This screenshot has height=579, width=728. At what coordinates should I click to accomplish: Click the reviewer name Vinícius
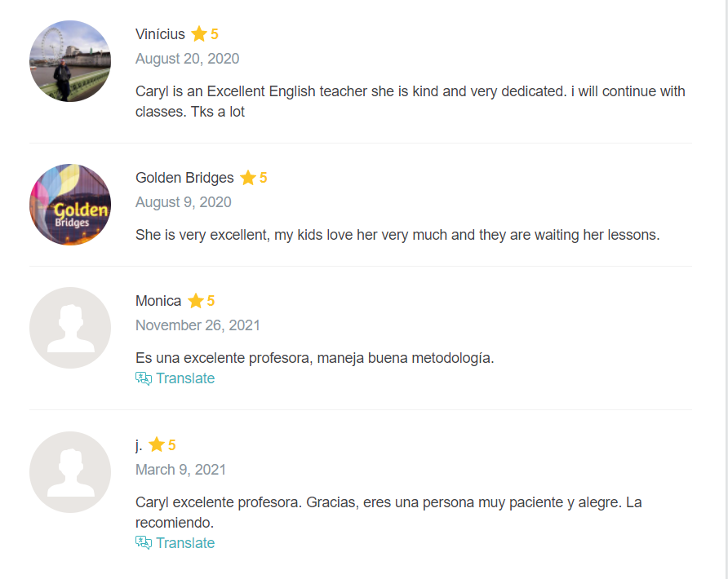pyautogui.click(x=160, y=34)
